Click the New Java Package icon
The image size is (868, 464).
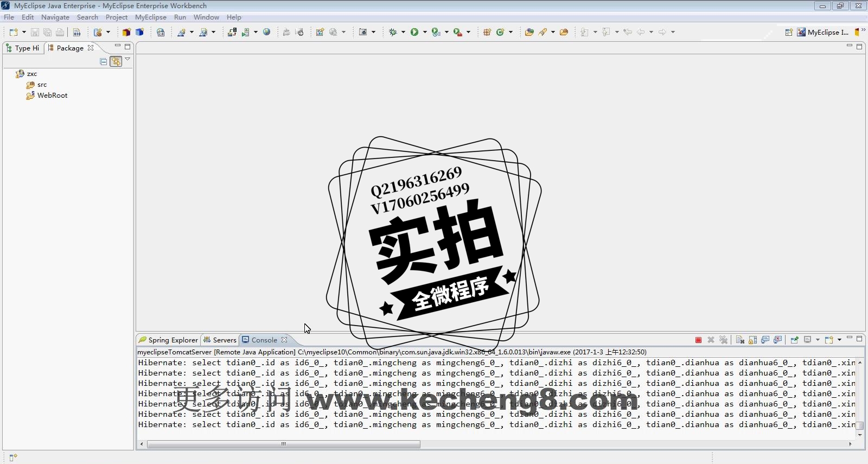pyautogui.click(x=487, y=32)
